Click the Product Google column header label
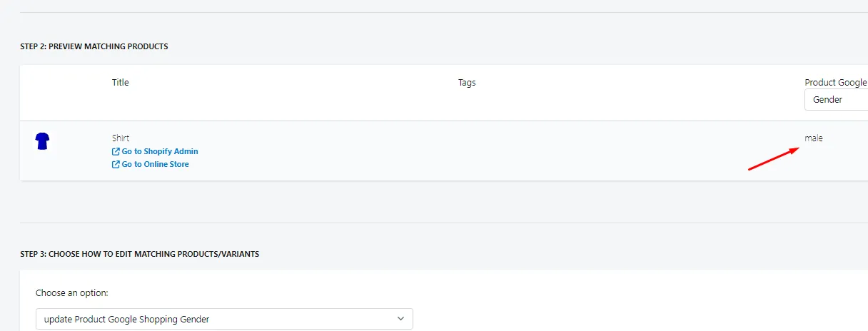 836,83
